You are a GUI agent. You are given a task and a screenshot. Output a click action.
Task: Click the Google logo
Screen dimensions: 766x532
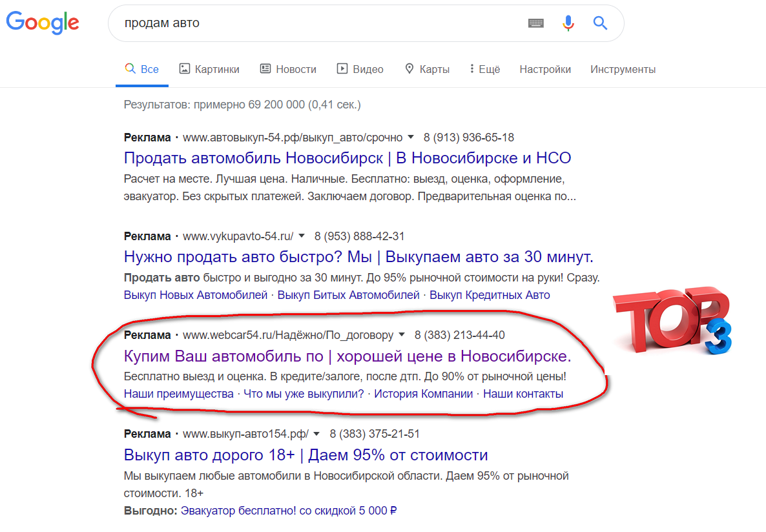click(43, 23)
